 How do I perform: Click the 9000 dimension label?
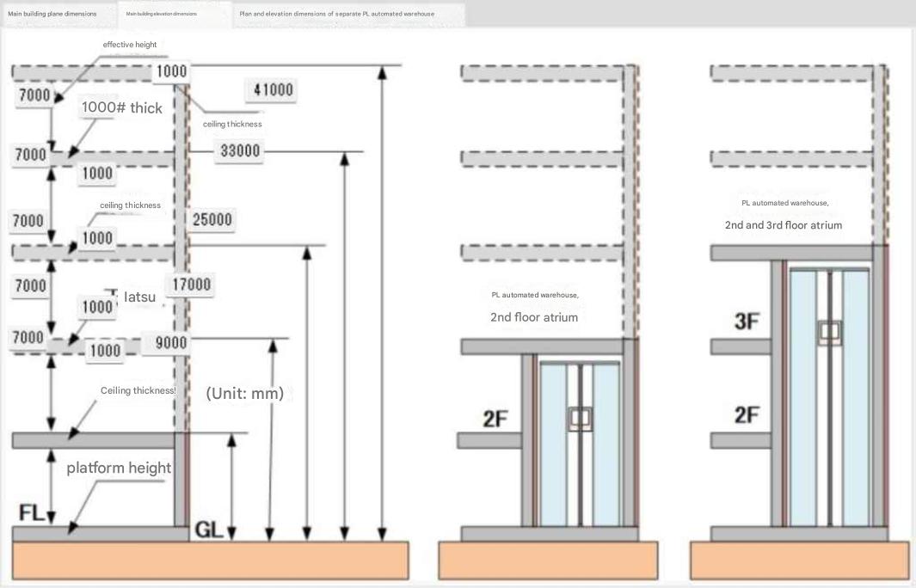(170, 344)
